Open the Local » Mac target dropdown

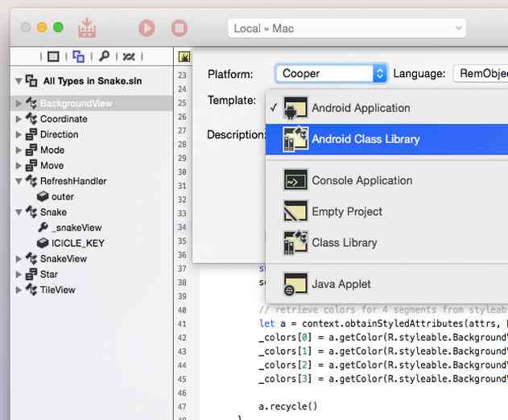click(x=347, y=28)
